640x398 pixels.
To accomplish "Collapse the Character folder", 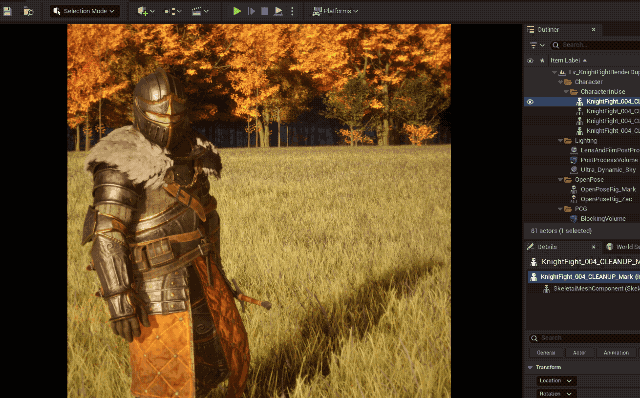I will (560, 82).
